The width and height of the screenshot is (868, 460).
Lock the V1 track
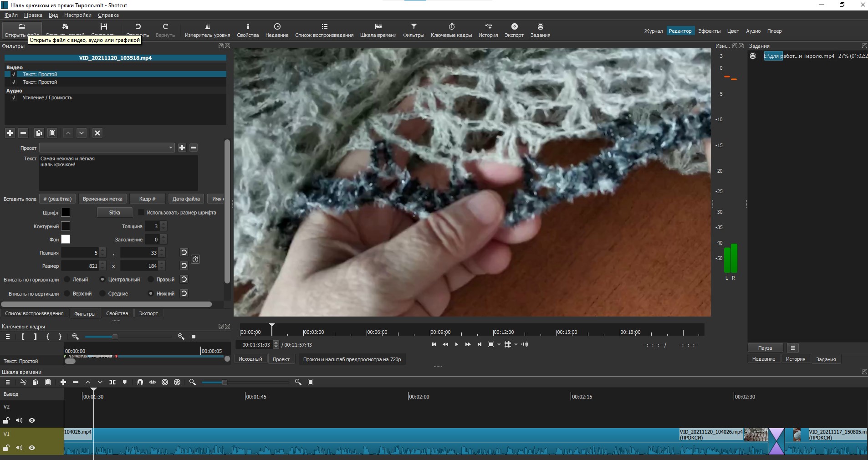(6, 448)
